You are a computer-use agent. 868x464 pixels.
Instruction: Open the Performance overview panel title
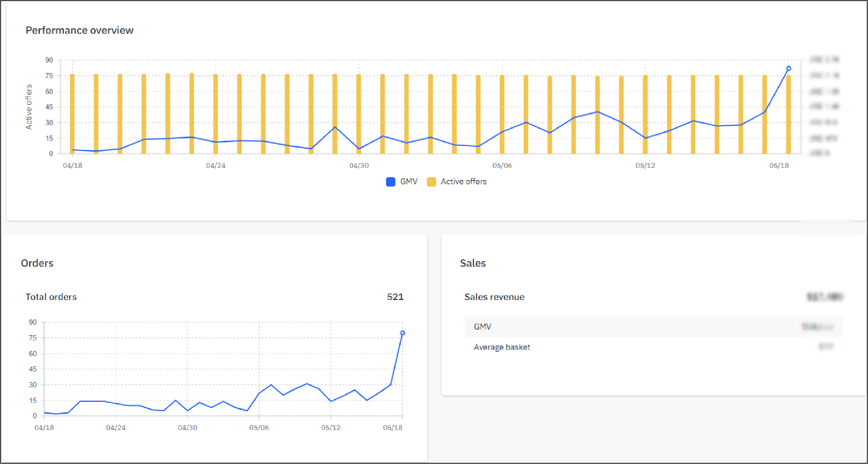pos(79,30)
